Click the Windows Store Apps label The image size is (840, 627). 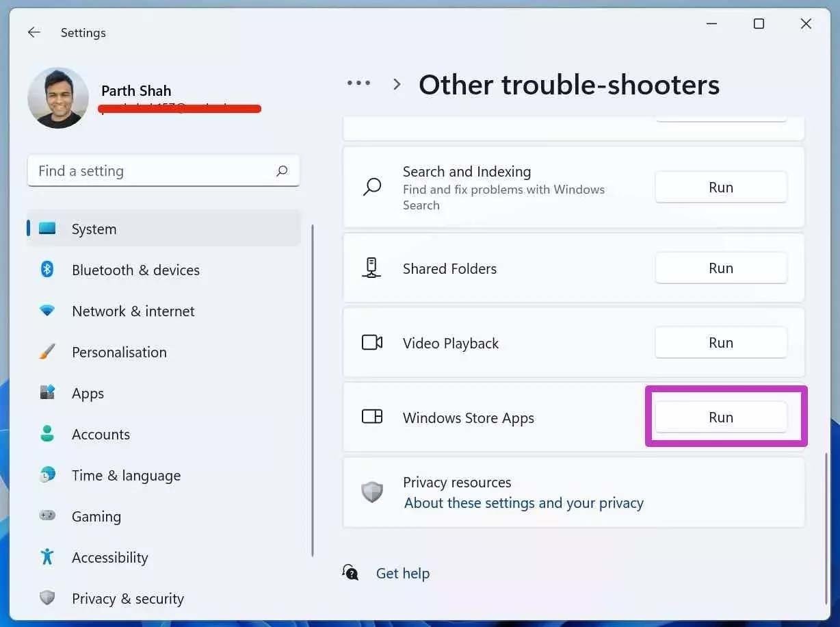tap(469, 418)
